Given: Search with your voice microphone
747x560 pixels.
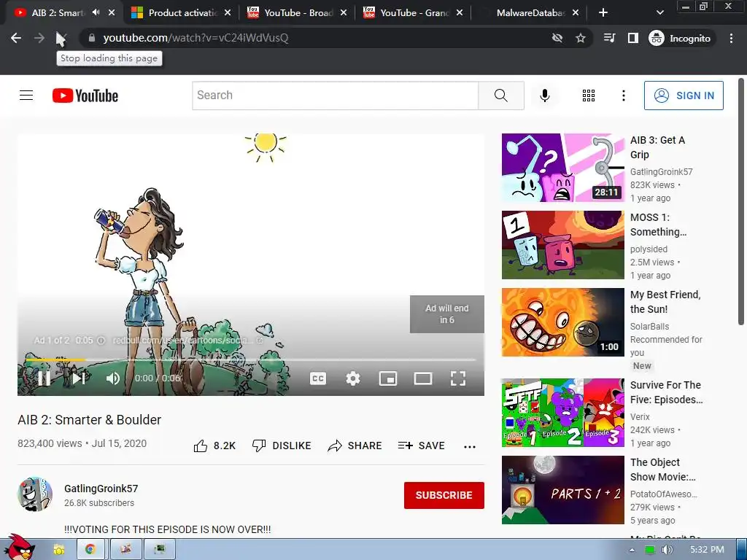Looking at the screenshot, I should (x=544, y=96).
